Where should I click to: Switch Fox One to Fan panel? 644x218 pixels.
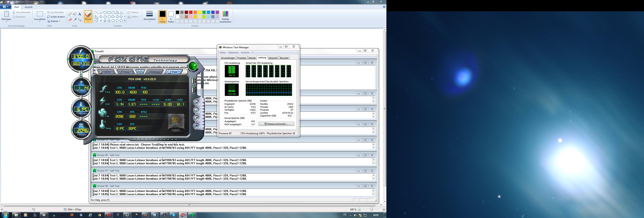[x=174, y=72]
